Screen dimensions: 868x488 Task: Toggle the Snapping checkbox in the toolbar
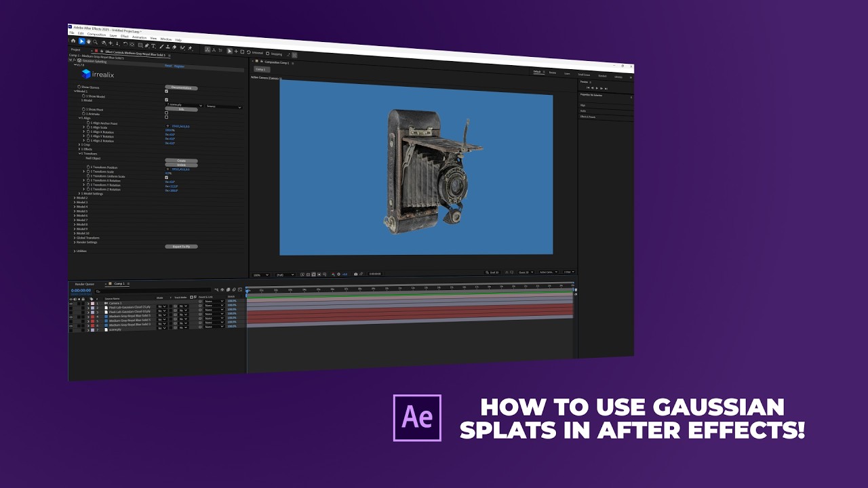tap(269, 54)
